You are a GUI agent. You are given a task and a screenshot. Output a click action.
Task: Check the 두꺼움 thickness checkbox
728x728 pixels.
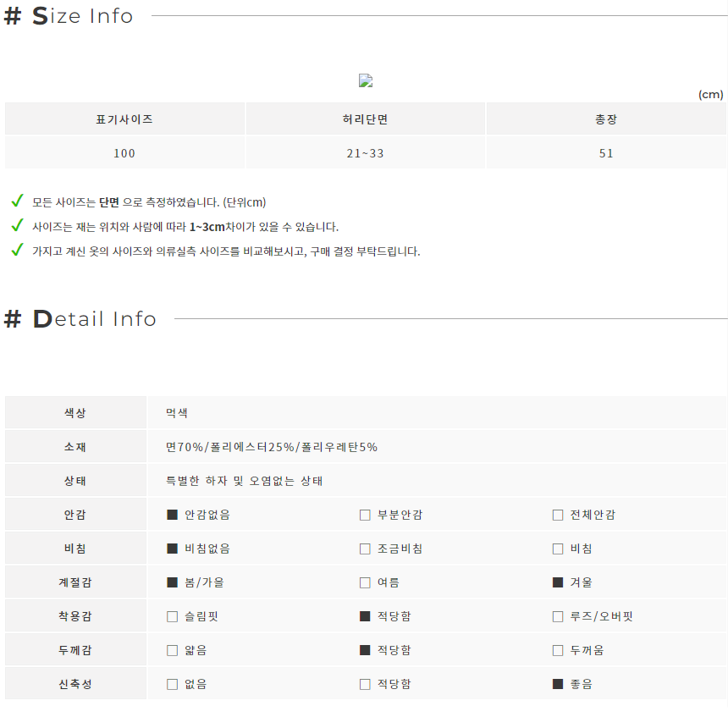click(x=558, y=650)
